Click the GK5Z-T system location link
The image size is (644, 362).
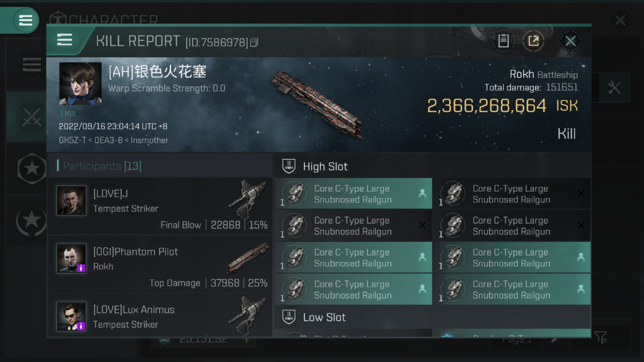[x=72, y=140]
